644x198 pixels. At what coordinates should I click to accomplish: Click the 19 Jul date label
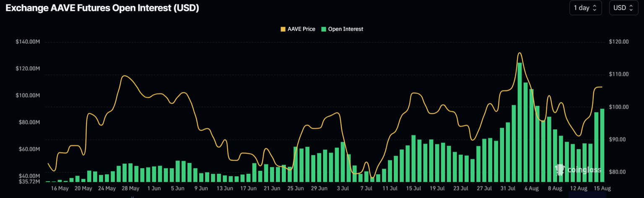pos(436,189)
